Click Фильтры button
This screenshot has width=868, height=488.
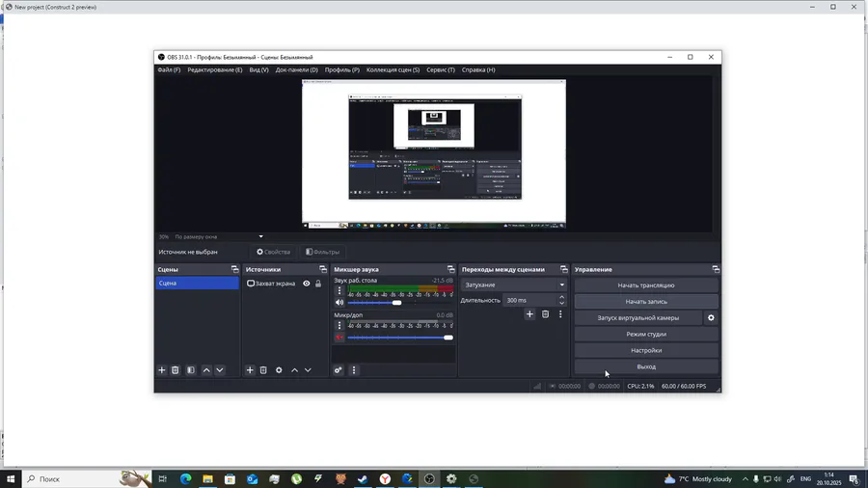coord(323,252)
